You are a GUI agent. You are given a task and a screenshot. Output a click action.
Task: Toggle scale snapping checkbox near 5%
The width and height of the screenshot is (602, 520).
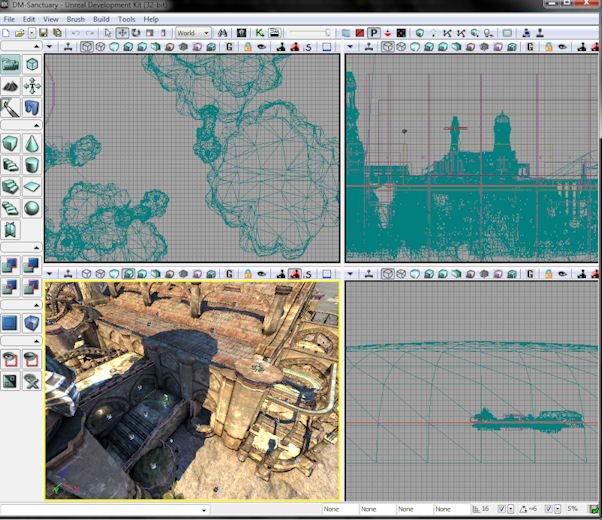[x=549, y=509]
